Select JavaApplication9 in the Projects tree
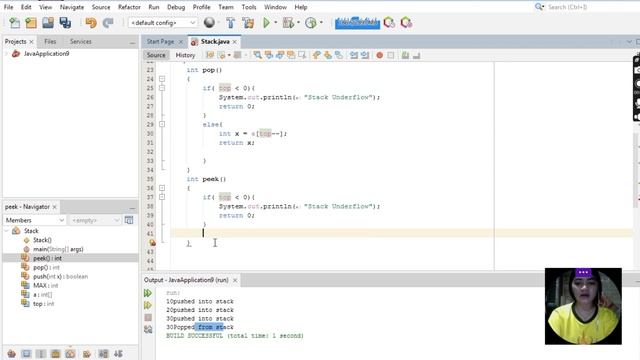The height and width of the screenshot is (360, 640). tap(46, 53)
